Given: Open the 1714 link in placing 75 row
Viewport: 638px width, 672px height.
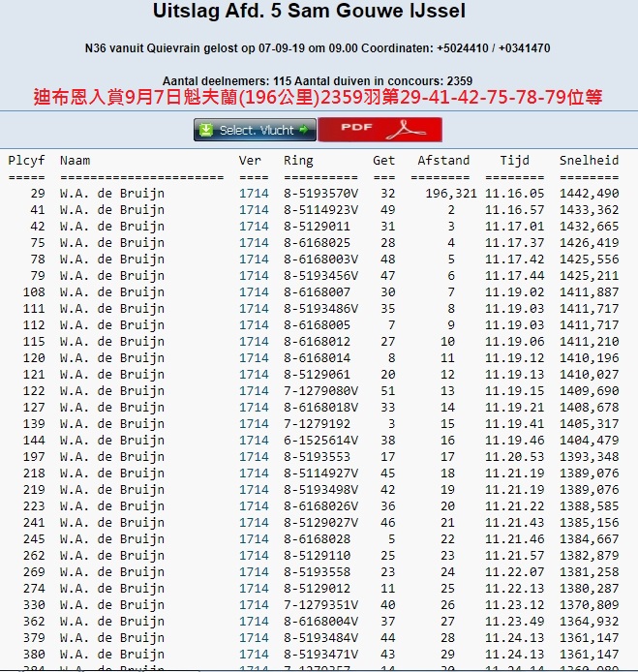Looking at the screenshot, I should click(x=254, y=243).
